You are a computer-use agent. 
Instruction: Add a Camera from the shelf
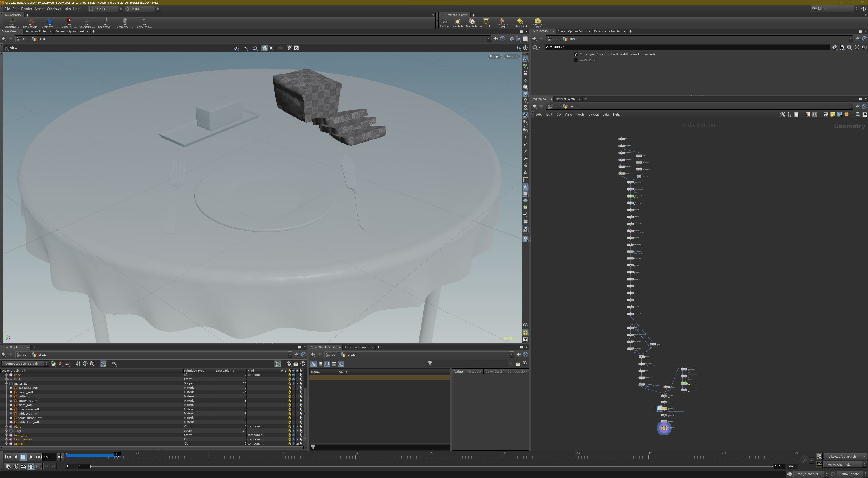pos(444,23)
